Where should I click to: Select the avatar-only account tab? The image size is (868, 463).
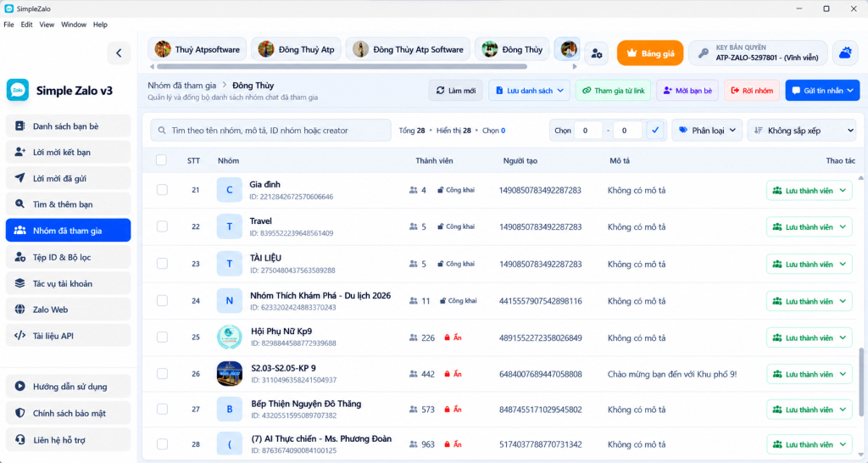coord(567,49)
